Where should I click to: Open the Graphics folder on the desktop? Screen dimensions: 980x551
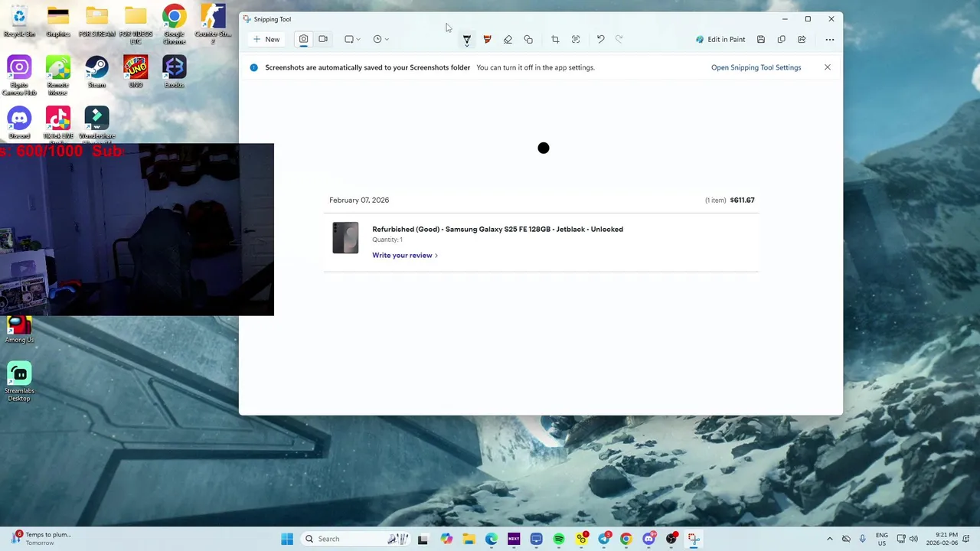pyautogui.click(x=58, y=21)
